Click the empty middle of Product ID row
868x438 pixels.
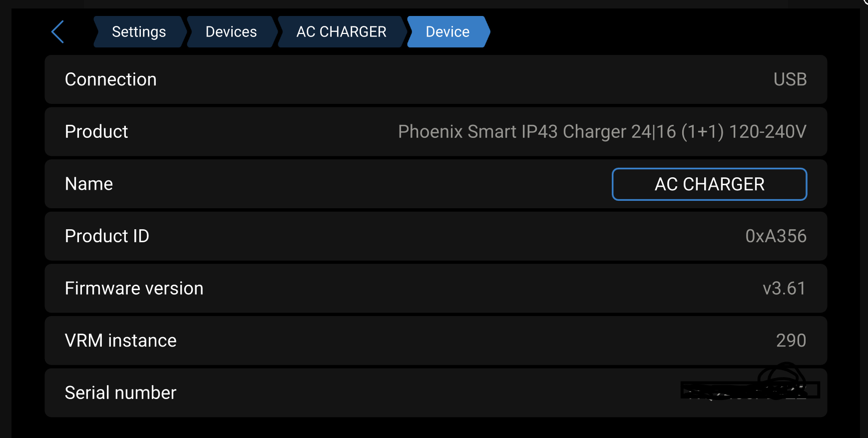pos(434,236)
